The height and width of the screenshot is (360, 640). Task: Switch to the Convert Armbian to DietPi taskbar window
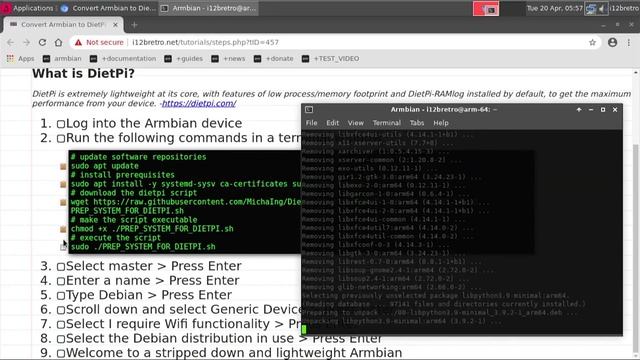[x=108, y=8]
